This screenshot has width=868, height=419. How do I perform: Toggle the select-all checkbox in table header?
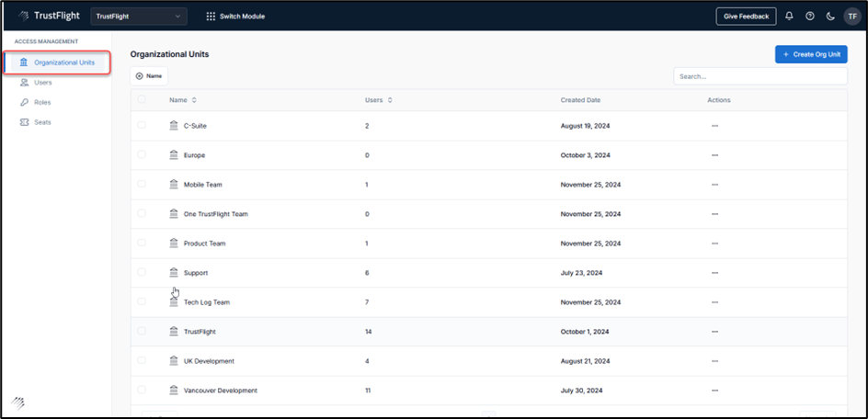142,99
